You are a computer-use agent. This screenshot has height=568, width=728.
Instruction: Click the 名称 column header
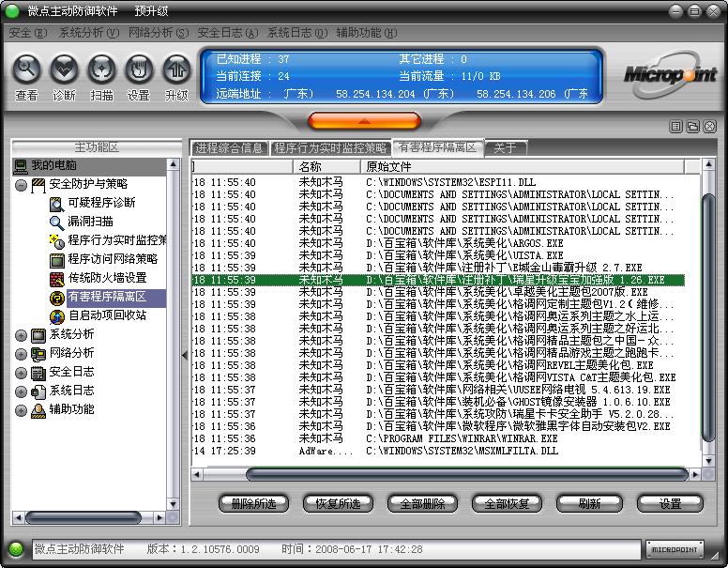click(326, 166)
